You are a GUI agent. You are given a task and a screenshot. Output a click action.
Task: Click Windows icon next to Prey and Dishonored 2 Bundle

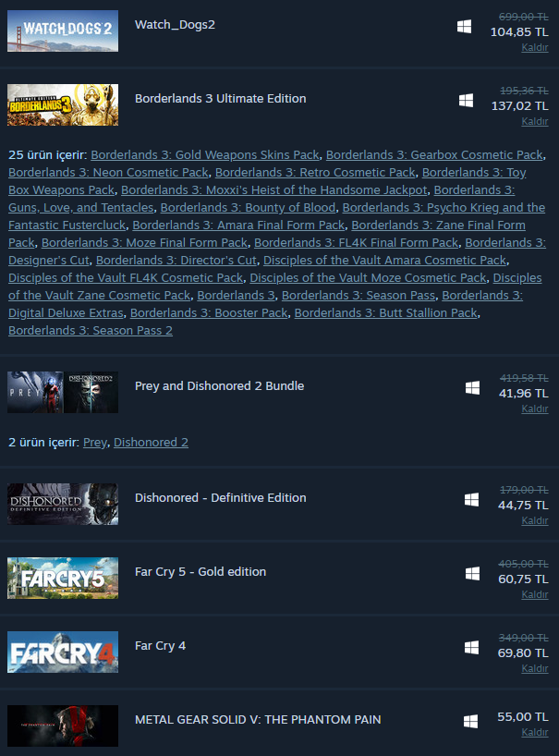(x=472, y=387)
